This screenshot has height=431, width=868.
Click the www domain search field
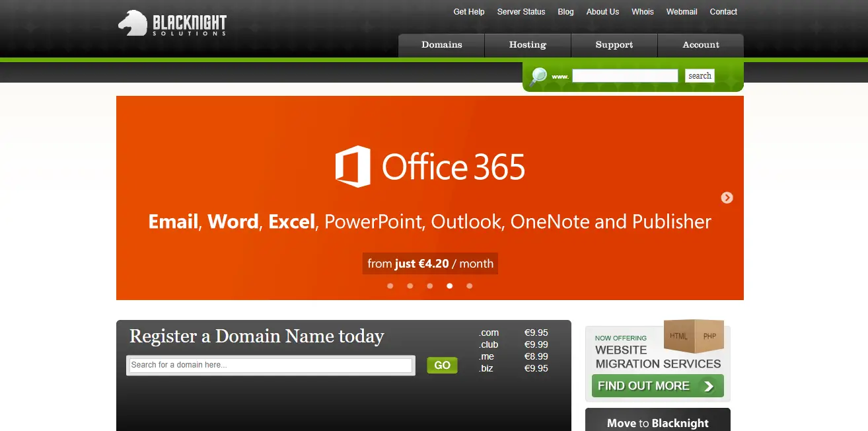click(x=625, y=76)
